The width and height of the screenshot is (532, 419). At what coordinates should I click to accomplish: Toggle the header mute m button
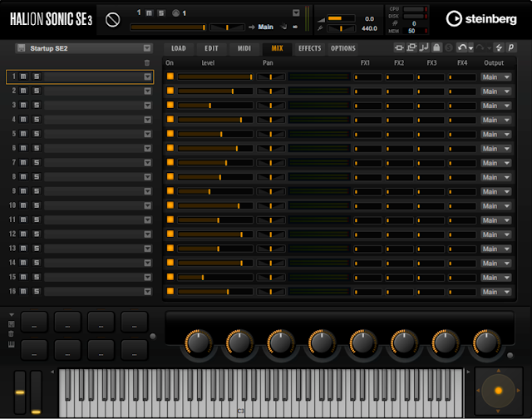149,13
